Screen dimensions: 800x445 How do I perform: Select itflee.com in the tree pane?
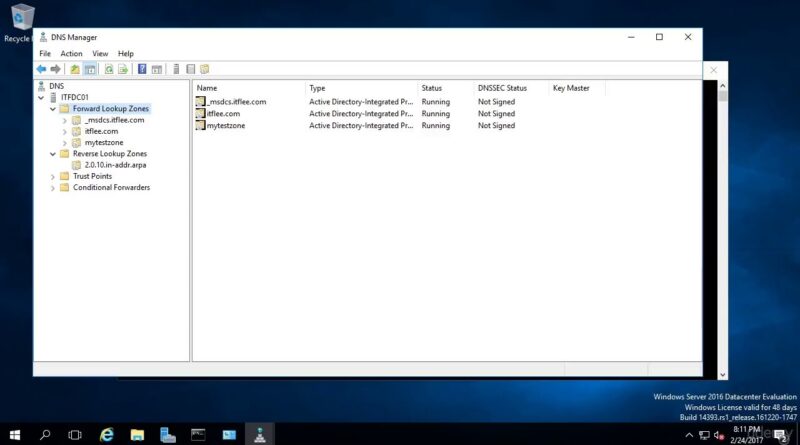coord(101,131)
